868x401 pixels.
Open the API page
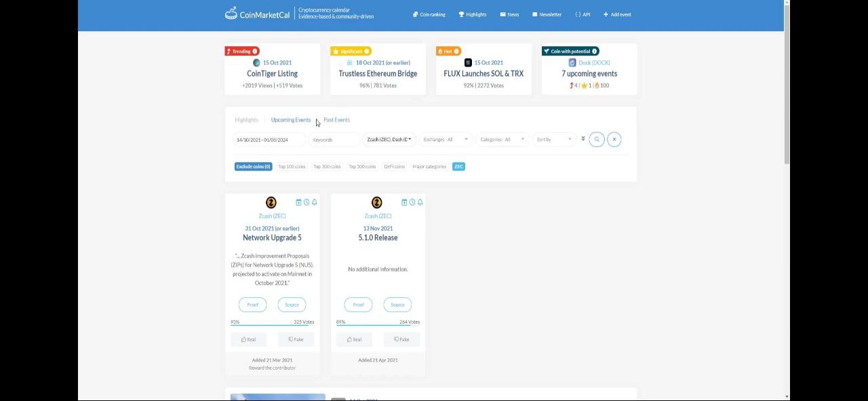coord(583,14)
